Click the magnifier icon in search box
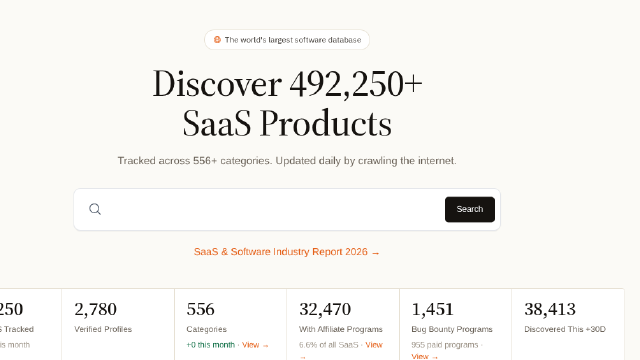The image size is (640, 360). click(x=95, y=209)
